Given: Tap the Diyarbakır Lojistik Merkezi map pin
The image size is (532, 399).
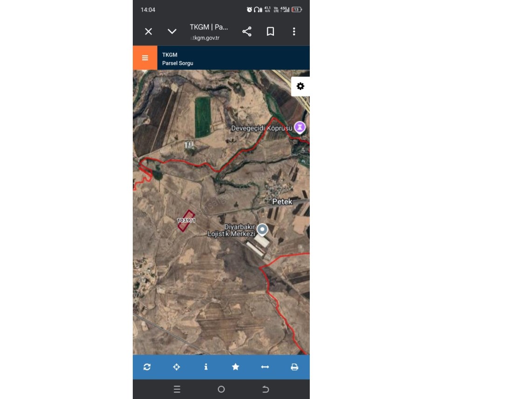Looking at the screenshot, I should point(262,230).
